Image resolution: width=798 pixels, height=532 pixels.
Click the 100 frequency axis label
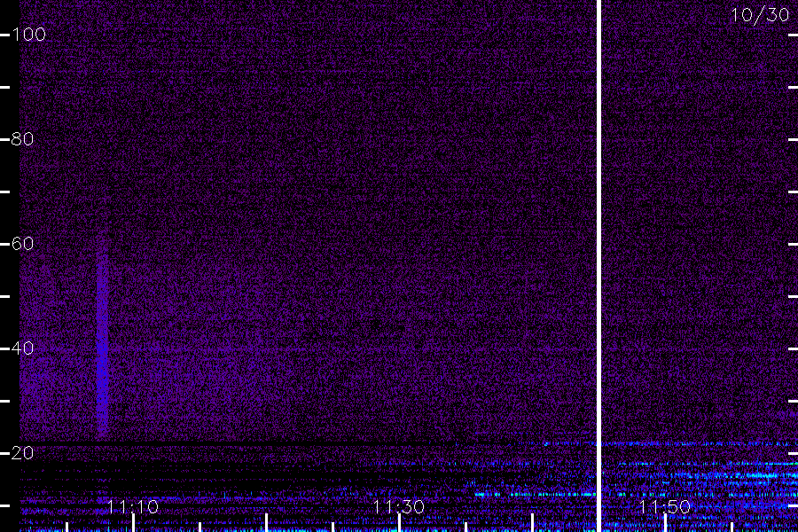(x=28, y=35)
